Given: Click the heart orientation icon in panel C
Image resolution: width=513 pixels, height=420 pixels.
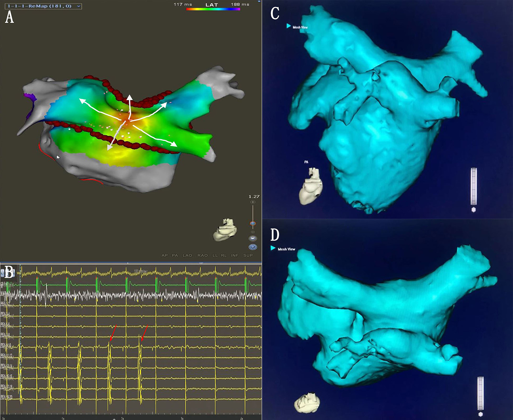Looking at the screenshot, I should coord(310,186).
